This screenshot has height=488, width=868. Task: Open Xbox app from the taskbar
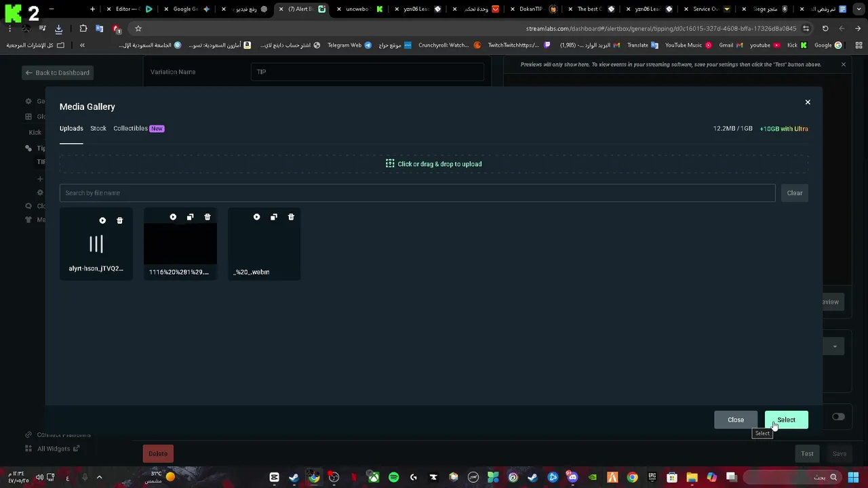374,477
